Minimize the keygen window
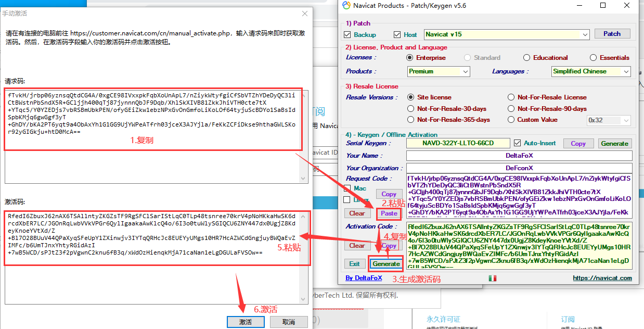Image resolution: width=644 pixels, height=329 pixels. pos(579,6)
